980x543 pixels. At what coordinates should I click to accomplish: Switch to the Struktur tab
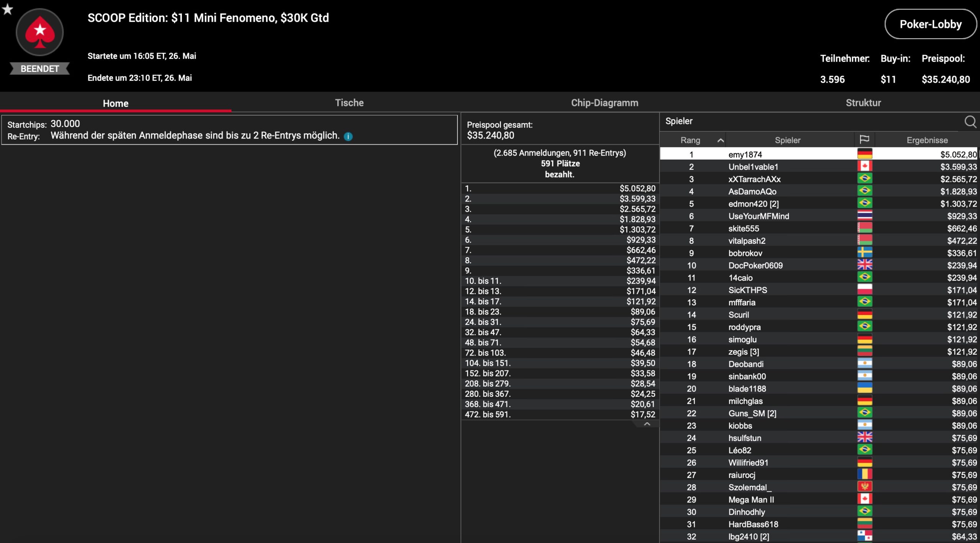coord(863,103)
